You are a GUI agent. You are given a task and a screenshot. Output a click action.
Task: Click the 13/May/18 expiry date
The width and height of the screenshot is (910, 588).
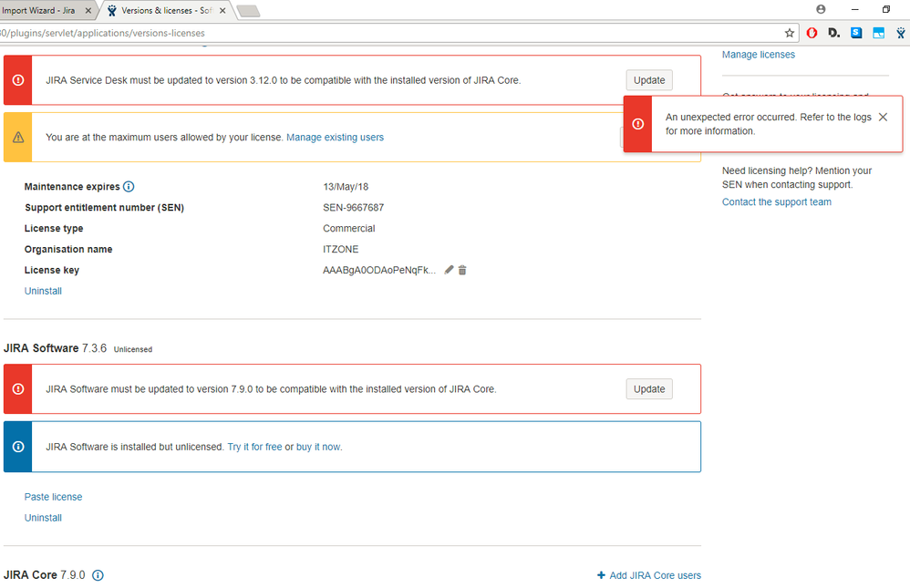click(x=346, y=186)
